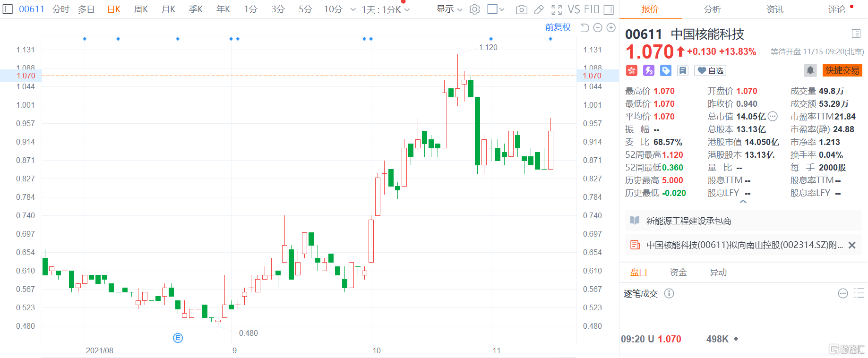This screenshot has height=358, width=868.
Task: Click the 快捷交易 button
Action: pos(842,70)
